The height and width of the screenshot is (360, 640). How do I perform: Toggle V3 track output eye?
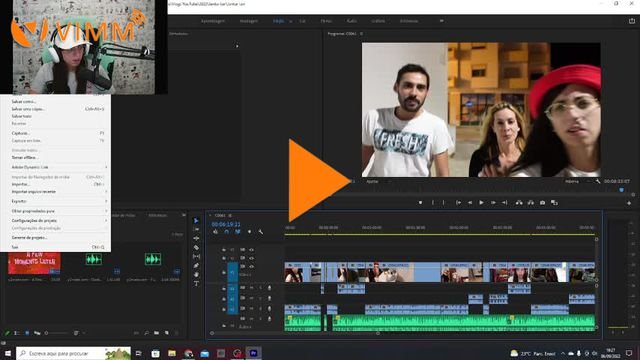click(x=251, y=249)
